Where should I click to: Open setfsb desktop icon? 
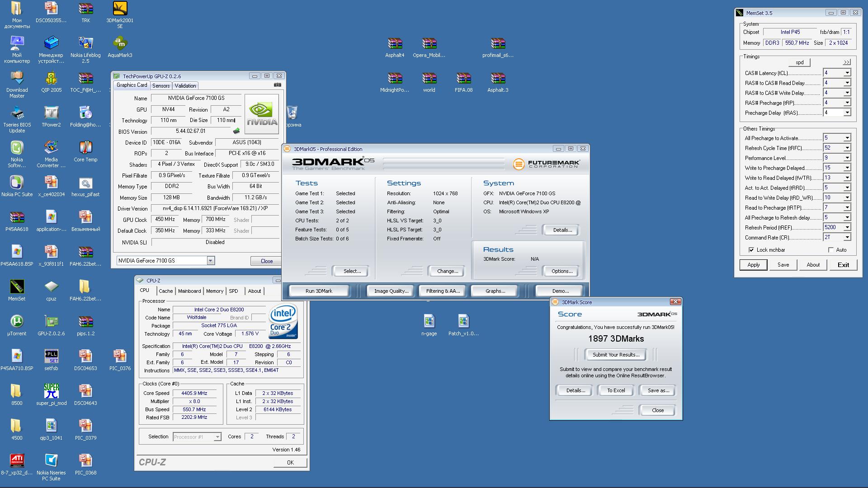(x=51, y=360)
